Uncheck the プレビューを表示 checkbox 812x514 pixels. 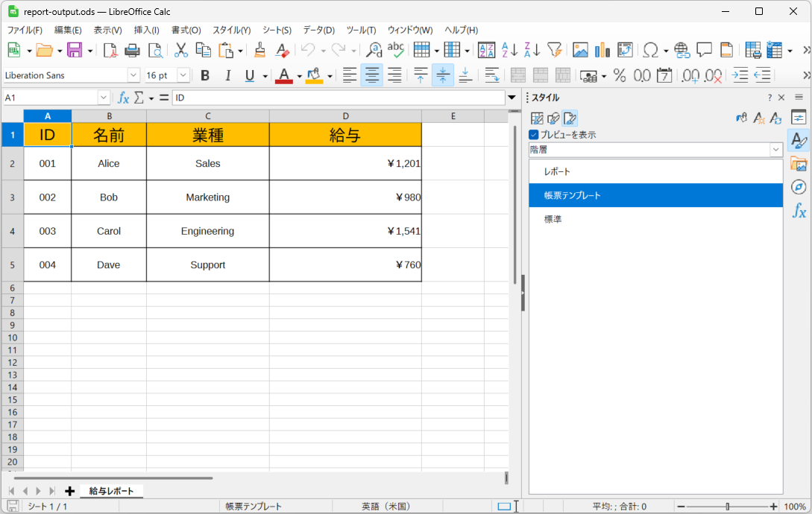tap(534, 135)
